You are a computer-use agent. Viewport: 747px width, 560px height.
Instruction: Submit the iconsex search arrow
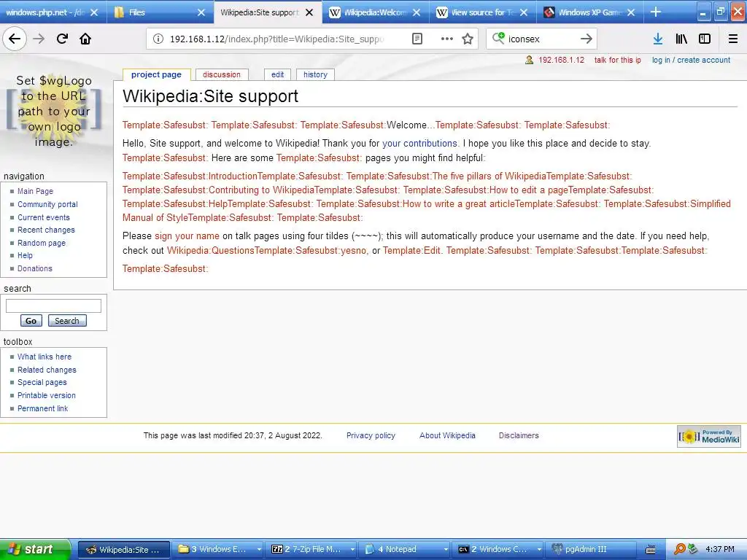(x=587, y=39)
